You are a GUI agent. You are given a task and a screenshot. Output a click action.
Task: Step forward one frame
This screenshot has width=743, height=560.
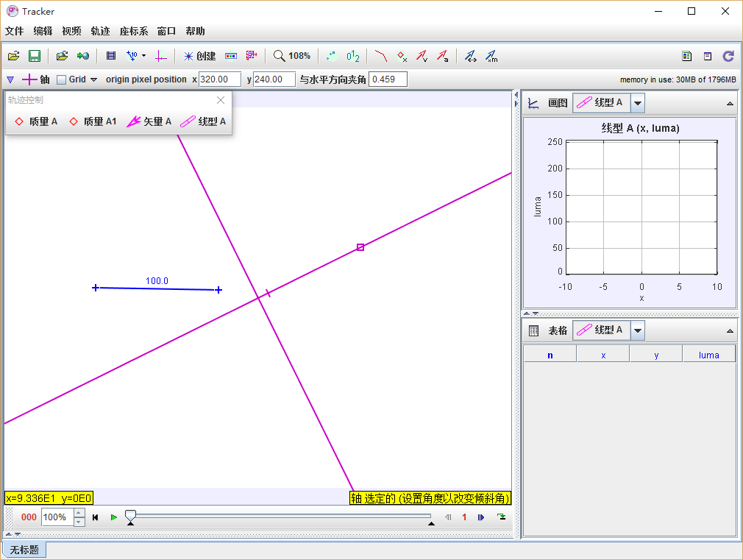tap(481, 517)
